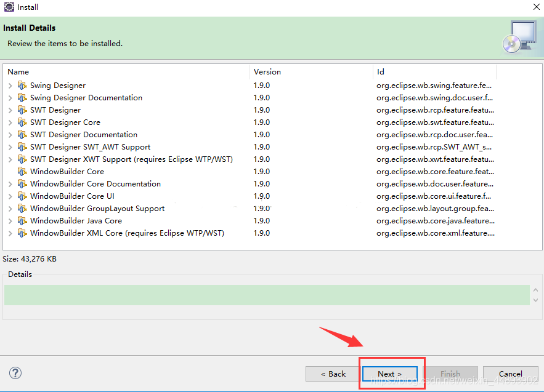
Task: Click the Swing Designer feature icon
Action: (x=22, y=85)
